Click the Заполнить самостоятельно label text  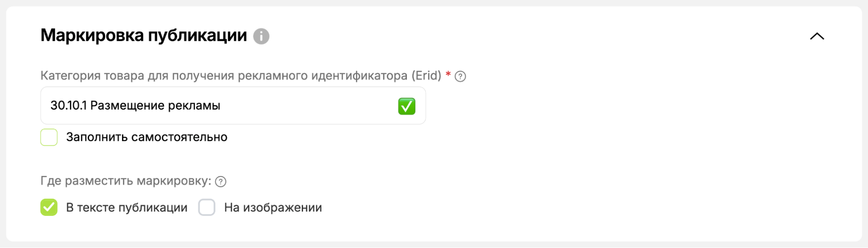click(x=146, y=137)
